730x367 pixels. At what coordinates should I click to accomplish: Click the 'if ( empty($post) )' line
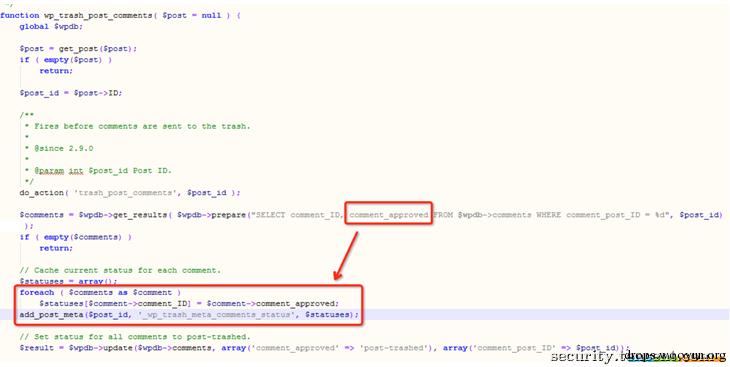66,60
